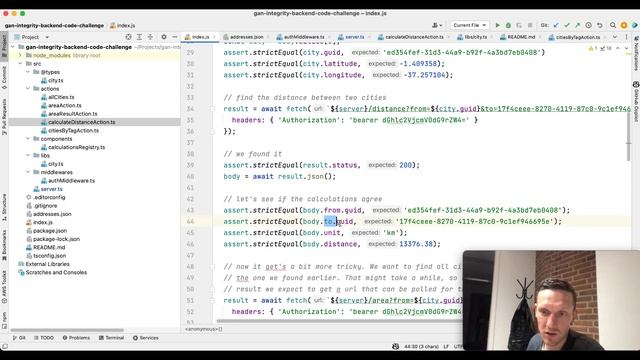Toggle fold marker on line 48
This screenshot has width=640, height=360.
(x=213, y=267)
